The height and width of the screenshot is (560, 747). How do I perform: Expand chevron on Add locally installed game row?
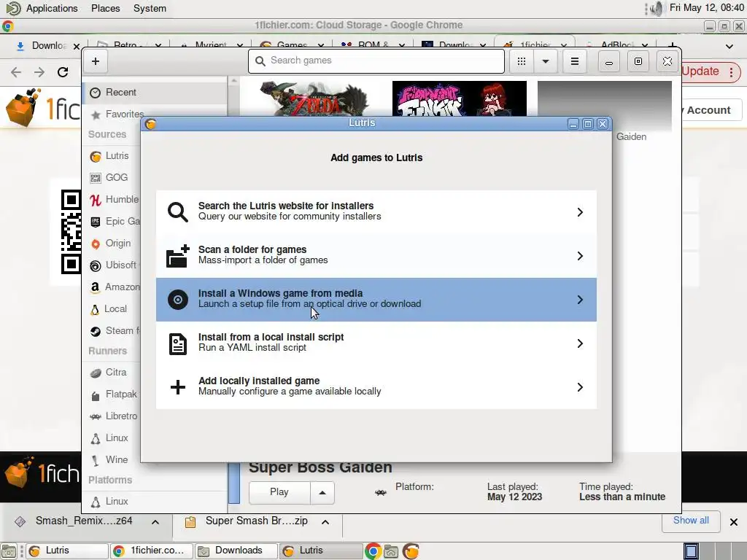580,387
